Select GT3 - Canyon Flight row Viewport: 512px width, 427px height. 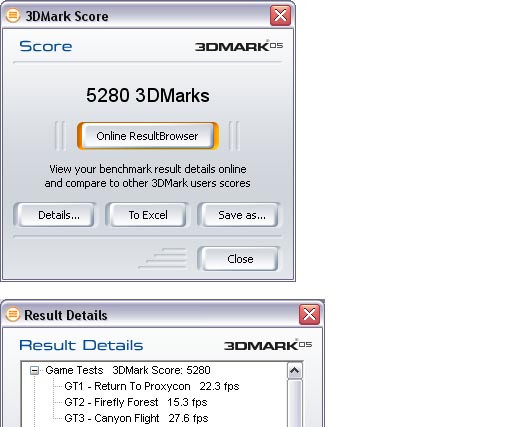[136, 418]
